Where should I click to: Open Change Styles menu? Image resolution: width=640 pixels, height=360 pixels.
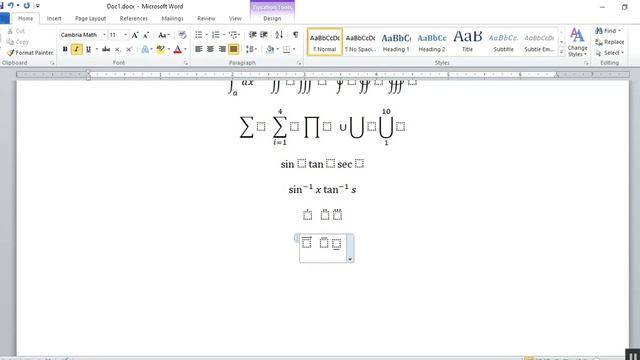[x=577, y=42]
